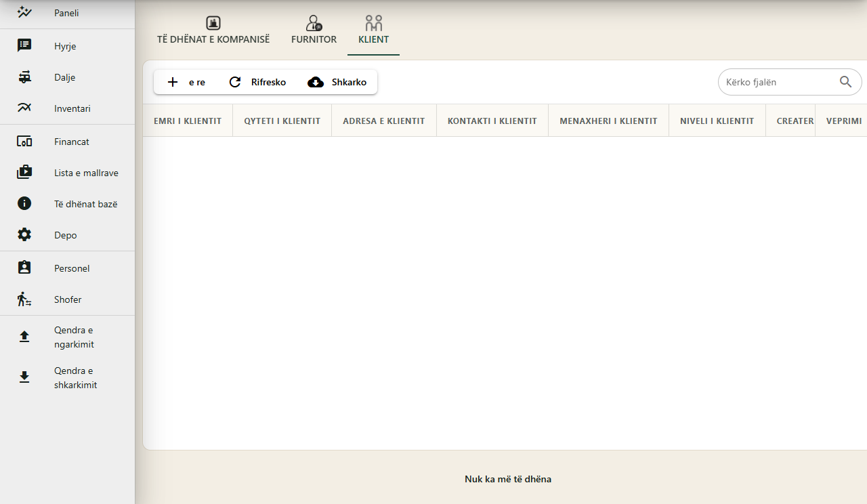867x504 pixels.
Task: Open Lista e mallrave sidebar item
Action: [67, 173]
